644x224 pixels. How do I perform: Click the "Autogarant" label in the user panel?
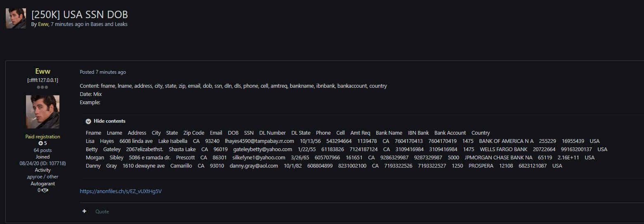click(x=42, y=184)
